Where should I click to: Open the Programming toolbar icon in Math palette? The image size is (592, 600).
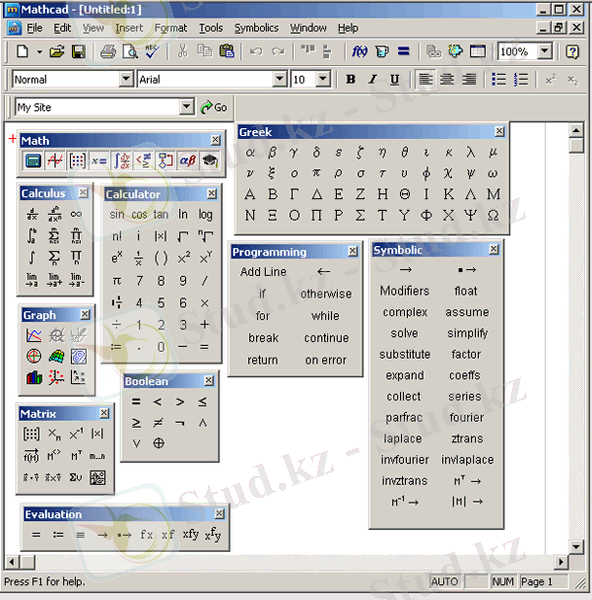(165, 161)
